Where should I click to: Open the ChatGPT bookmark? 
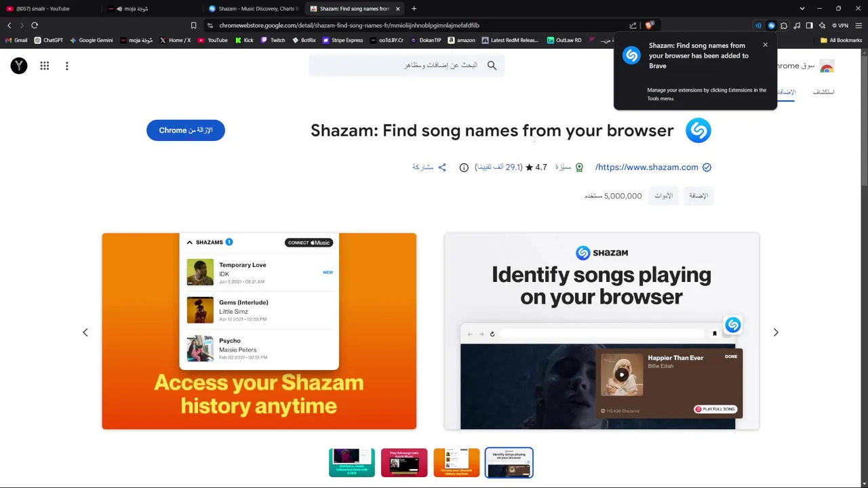pos(48,40)
